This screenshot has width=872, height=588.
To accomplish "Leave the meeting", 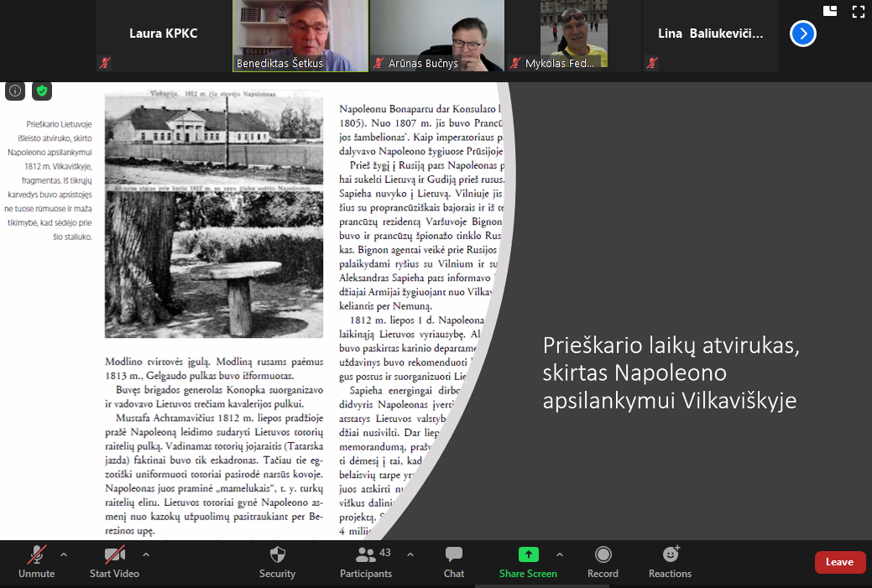I will point(839,562).
